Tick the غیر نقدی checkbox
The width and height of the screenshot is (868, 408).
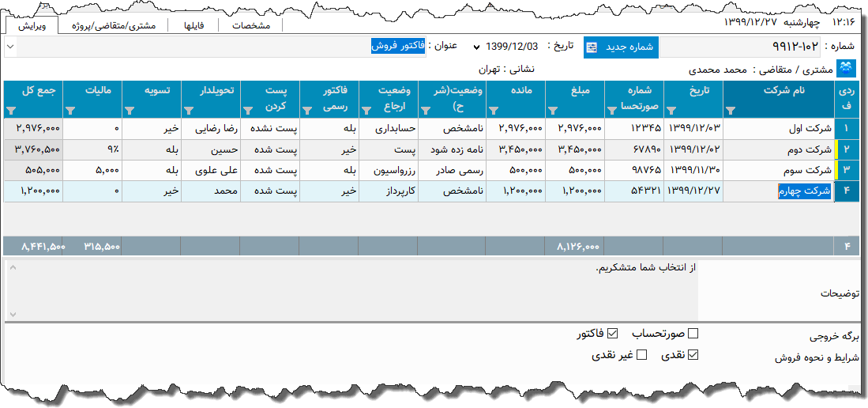(x=641, y=355)
